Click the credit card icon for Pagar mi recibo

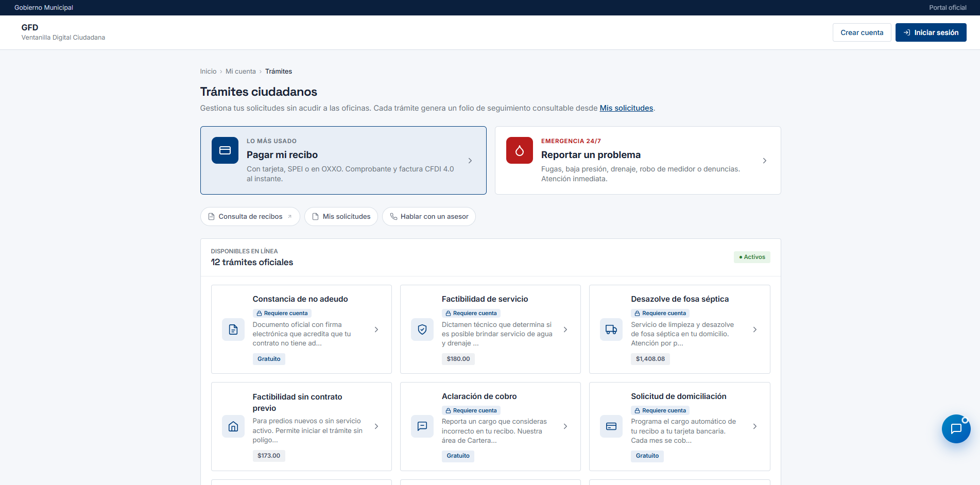(225, 150)
